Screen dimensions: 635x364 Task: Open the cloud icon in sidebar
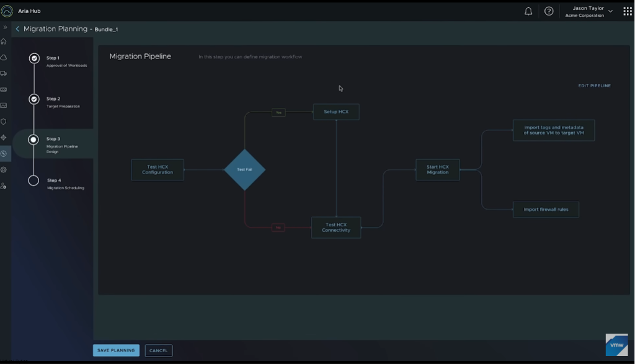4,58
